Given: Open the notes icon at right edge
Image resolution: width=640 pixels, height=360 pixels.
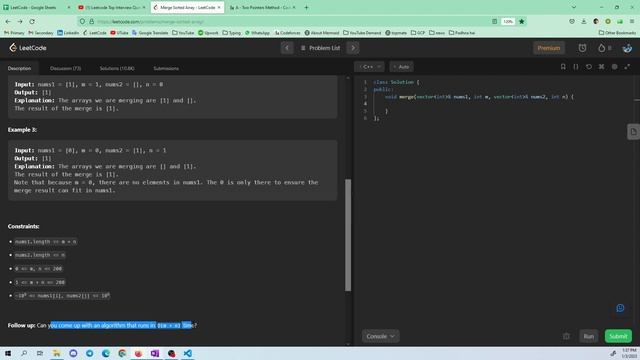Looking at the screenshot, I should pos(633,132).
